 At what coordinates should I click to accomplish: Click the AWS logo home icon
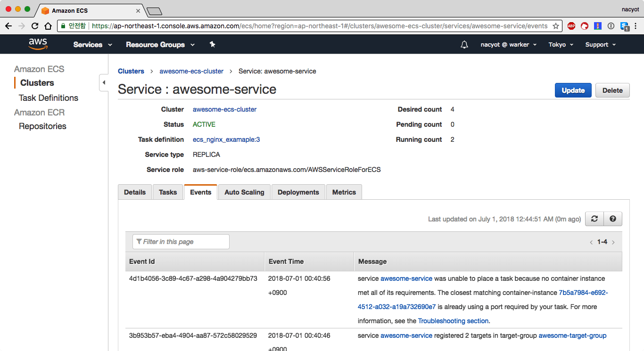tap(38, 44)
